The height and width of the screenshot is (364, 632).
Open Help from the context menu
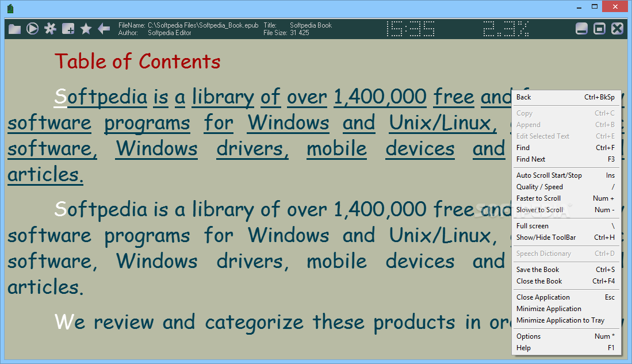[x=565, y=348]
